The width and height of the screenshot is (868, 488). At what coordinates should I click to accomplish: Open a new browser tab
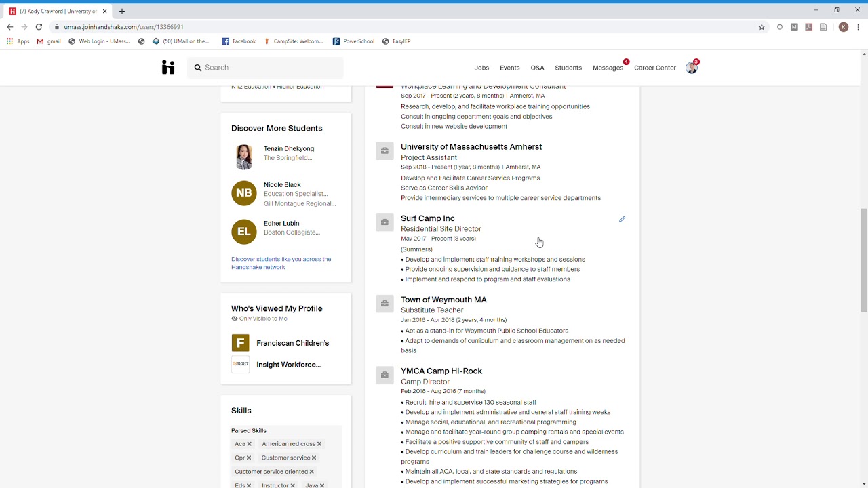(x=122, y=11)
